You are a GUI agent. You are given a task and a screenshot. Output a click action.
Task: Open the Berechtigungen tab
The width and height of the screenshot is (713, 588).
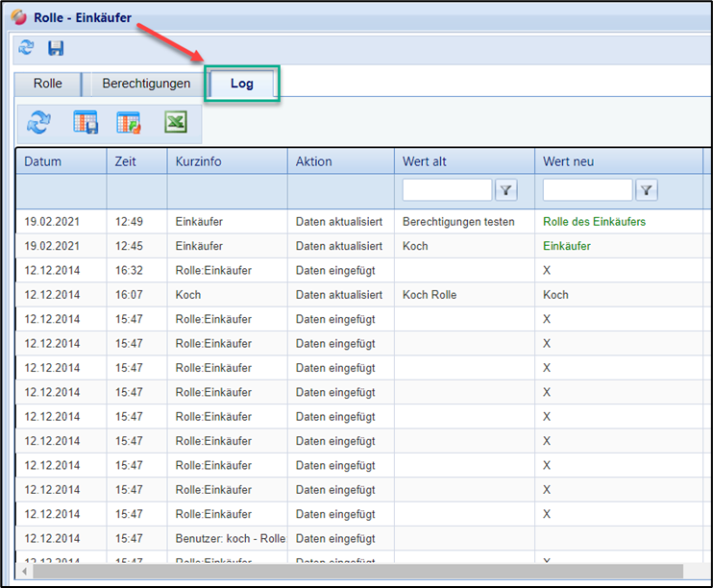point(146,84)
